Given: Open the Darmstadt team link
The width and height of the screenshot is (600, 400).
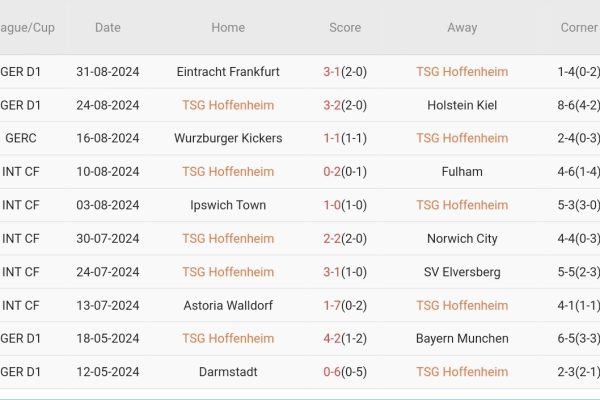Looking at the screenshot, I should [228, 372].
